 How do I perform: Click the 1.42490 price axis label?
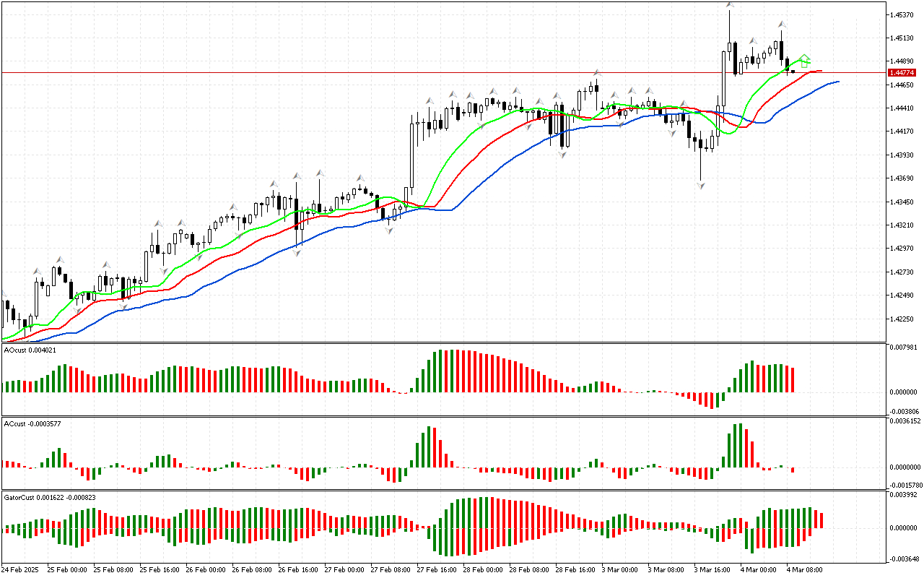click(x=902, y=296)
